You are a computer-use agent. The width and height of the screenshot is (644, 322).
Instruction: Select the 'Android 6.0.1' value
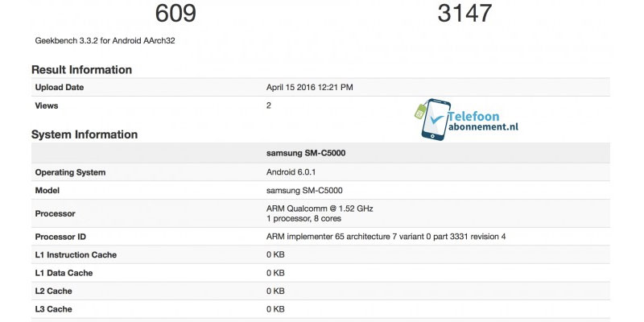(x=291, y=172)
